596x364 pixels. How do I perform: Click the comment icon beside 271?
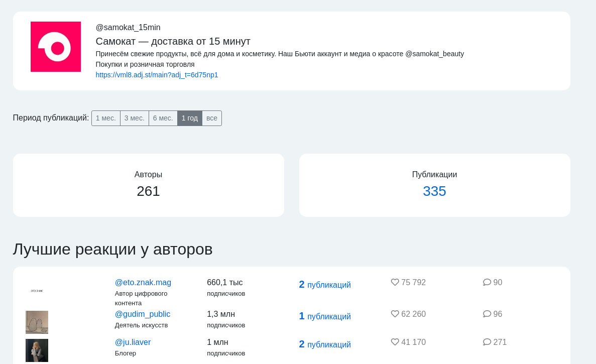[x=487, y=342]
